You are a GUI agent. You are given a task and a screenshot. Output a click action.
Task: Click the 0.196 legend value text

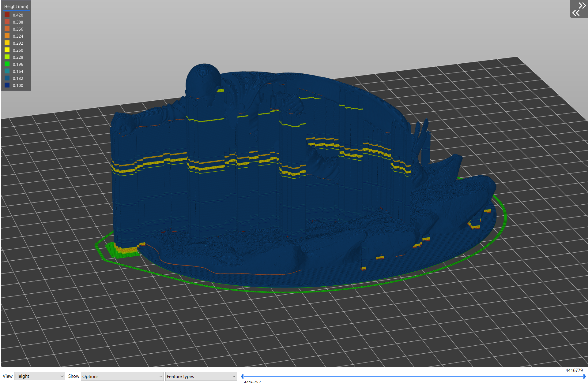[18, 64]
